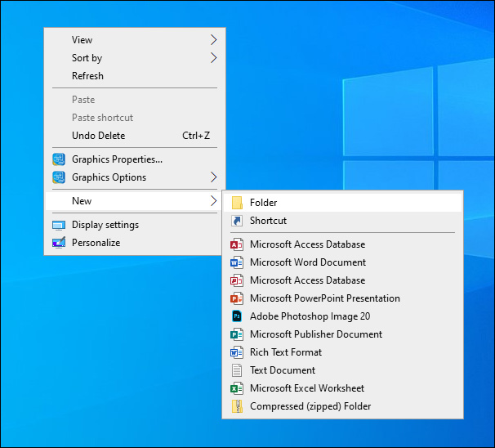Viewport: 495px width, 448px height.
Task: Select Undo Delete in the context menu
Action: 135,136
